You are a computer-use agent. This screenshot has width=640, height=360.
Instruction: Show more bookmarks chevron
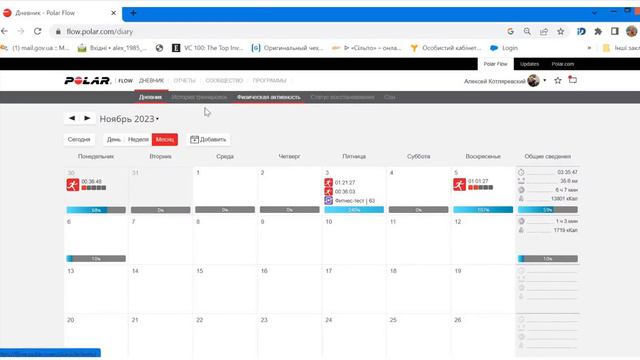(x=589, y=48)
